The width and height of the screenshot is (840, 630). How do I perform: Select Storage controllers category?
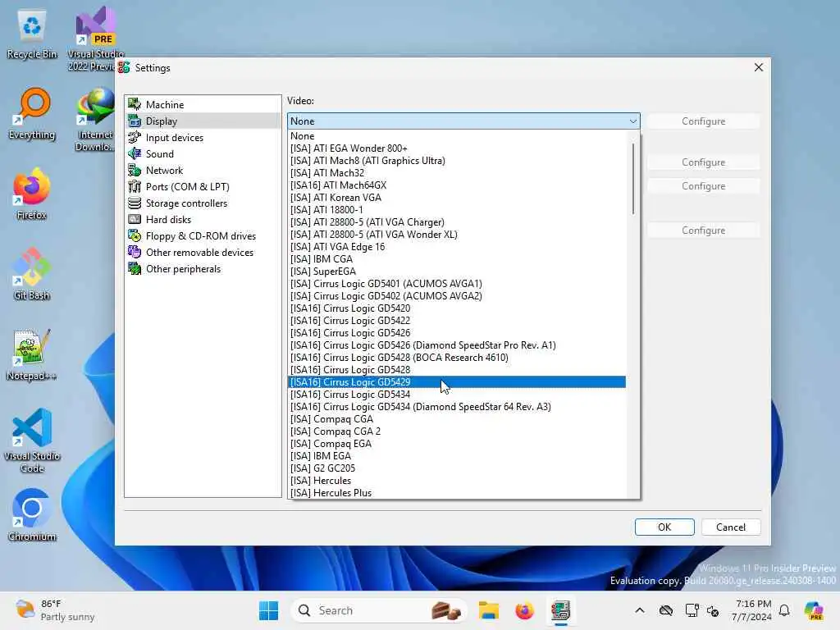[x=203, y=203]
